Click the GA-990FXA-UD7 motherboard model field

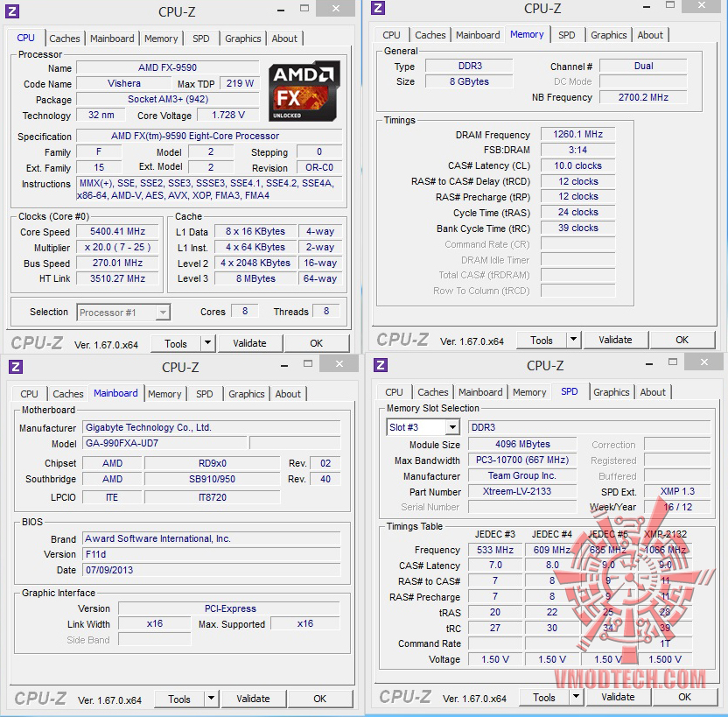(164, 443)
